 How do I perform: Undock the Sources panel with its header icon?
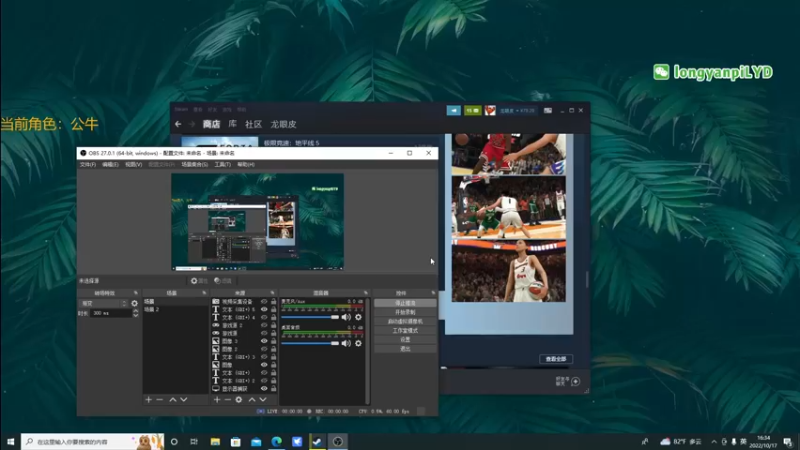pyautogui.click(x=272, y=293)
